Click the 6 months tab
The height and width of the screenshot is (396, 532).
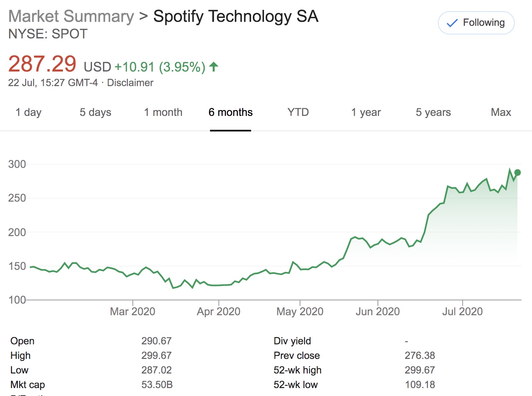click(x=231, y=112)
